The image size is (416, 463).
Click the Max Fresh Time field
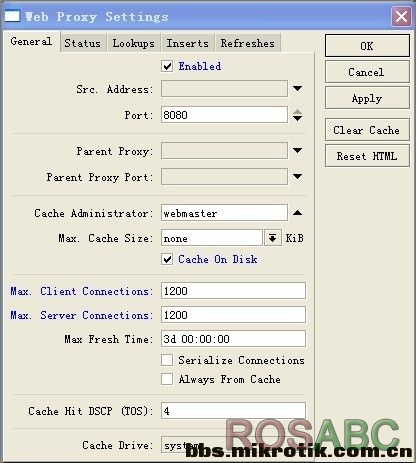coord(233,339)
